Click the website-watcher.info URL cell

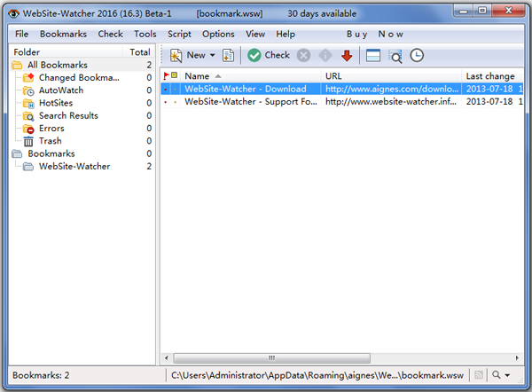[x=391, y=101]
